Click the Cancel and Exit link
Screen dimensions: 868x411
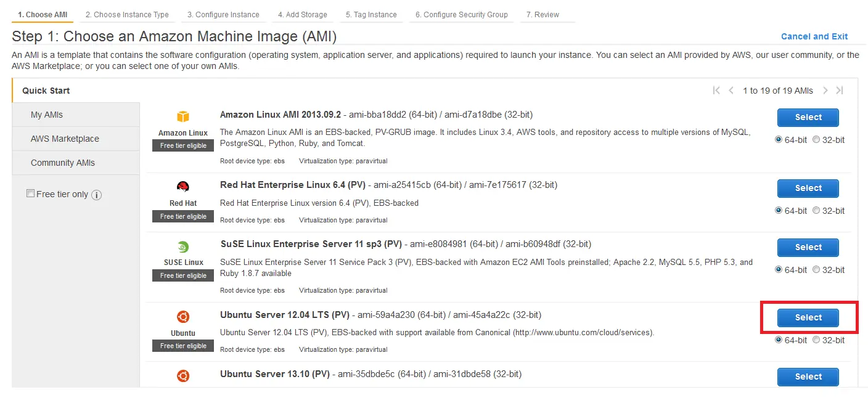(x=814, y=36)
